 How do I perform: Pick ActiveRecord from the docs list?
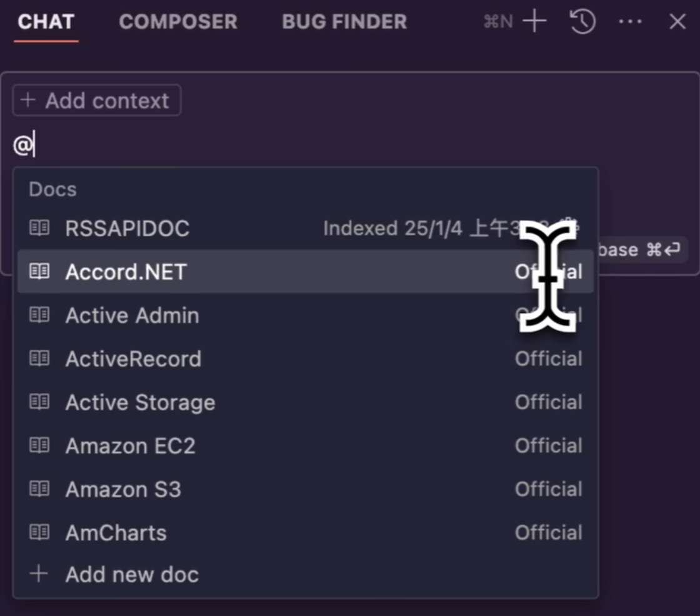[134, 359]
